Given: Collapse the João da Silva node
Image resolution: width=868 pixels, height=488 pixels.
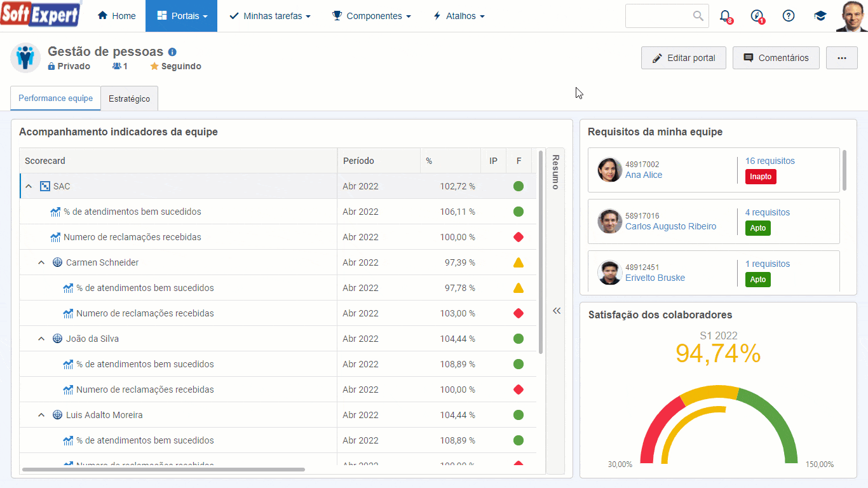Looking at the screenshot, I should click(41, 339).
